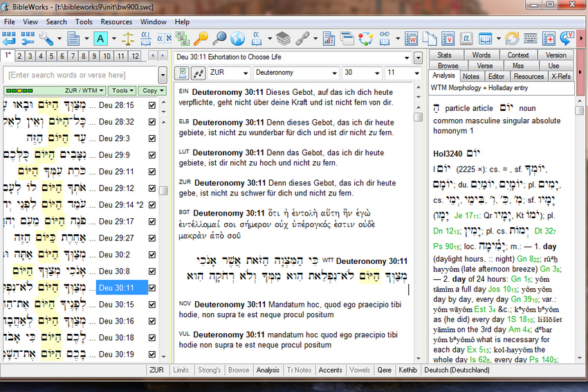The image size is (588, 392).
Task: Open the wrench tools icon
Action: pos(46,38)
